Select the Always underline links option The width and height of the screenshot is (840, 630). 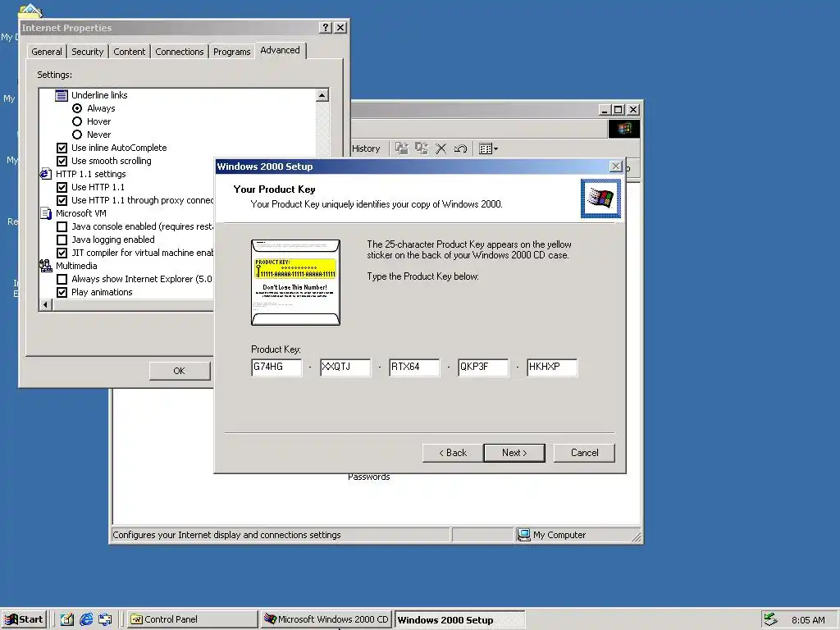tap(77, 108)
